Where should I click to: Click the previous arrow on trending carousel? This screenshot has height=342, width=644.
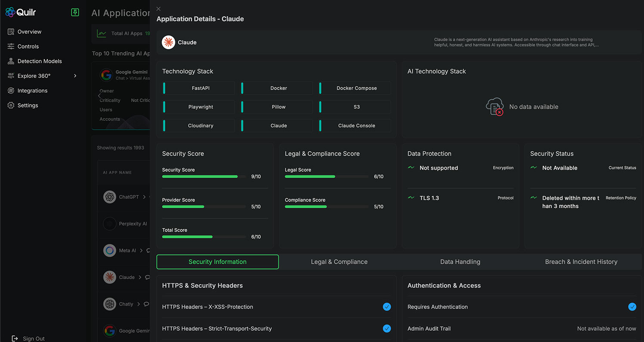coord(99,96)
